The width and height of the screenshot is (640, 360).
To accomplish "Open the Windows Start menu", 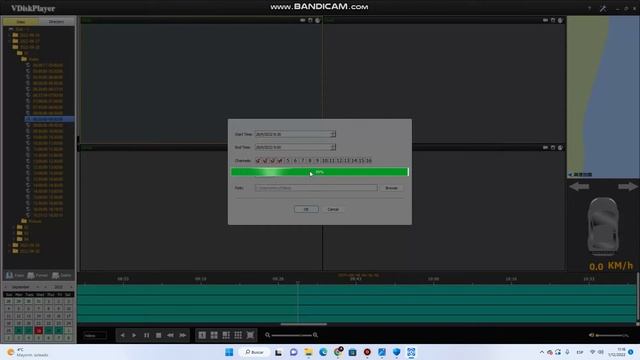I will click(229, 352).
